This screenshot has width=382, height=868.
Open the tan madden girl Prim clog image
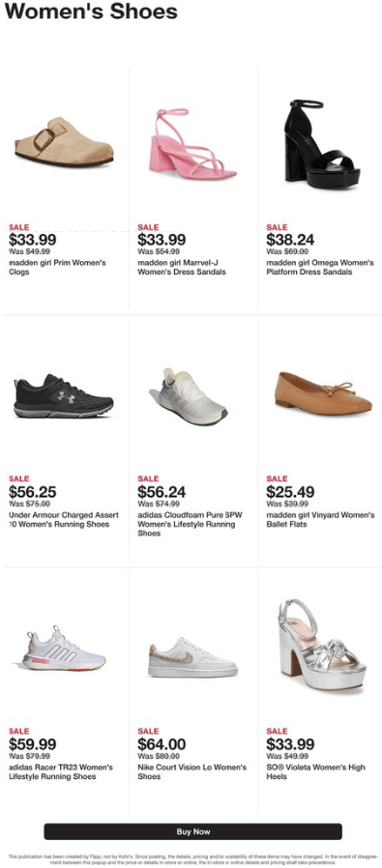click(64, 142)
